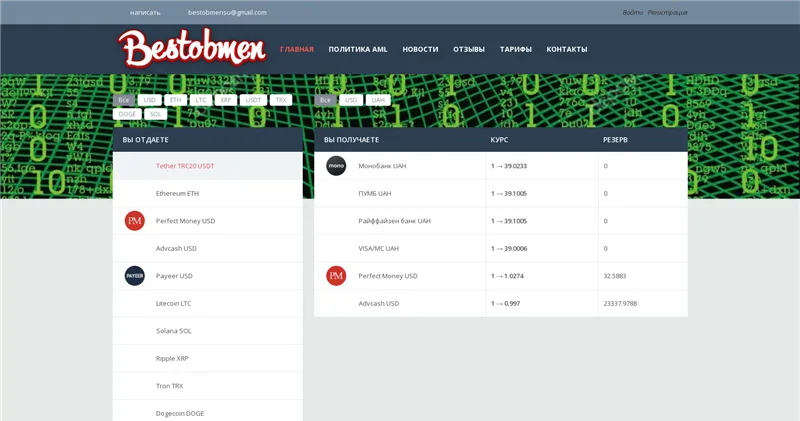Click the bestobmensu@gmail.com email link
Image resolution: width=800 pixels, height=421 pixels.
(x=227, y=13)
